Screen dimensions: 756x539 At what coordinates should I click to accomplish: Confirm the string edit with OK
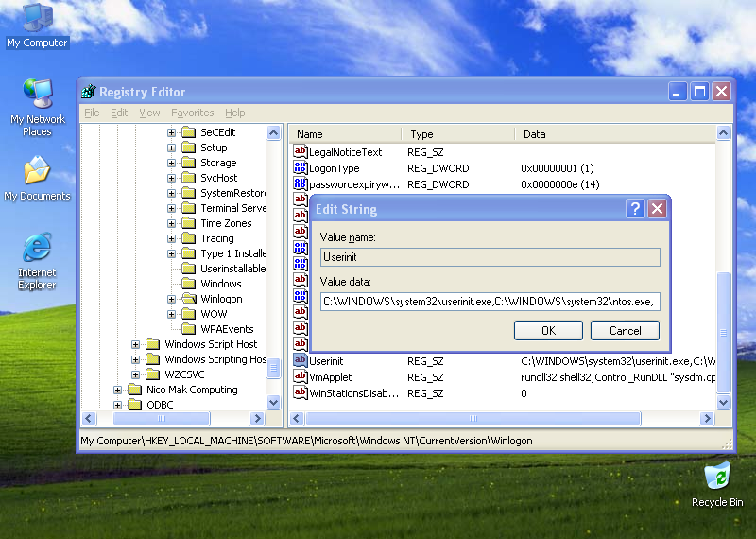coord(548,331)
